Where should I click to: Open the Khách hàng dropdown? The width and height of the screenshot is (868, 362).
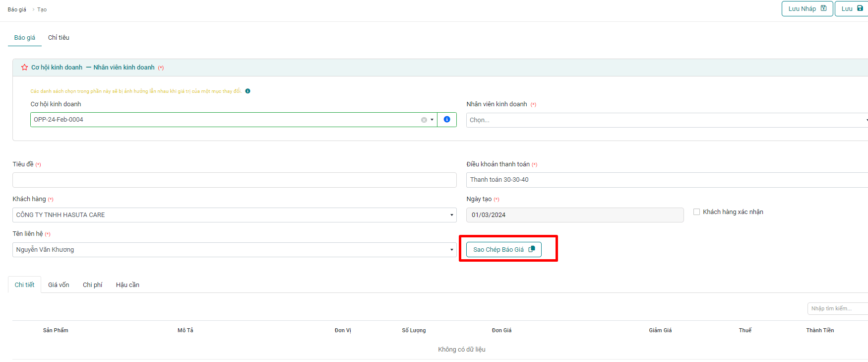coord(451,215)
